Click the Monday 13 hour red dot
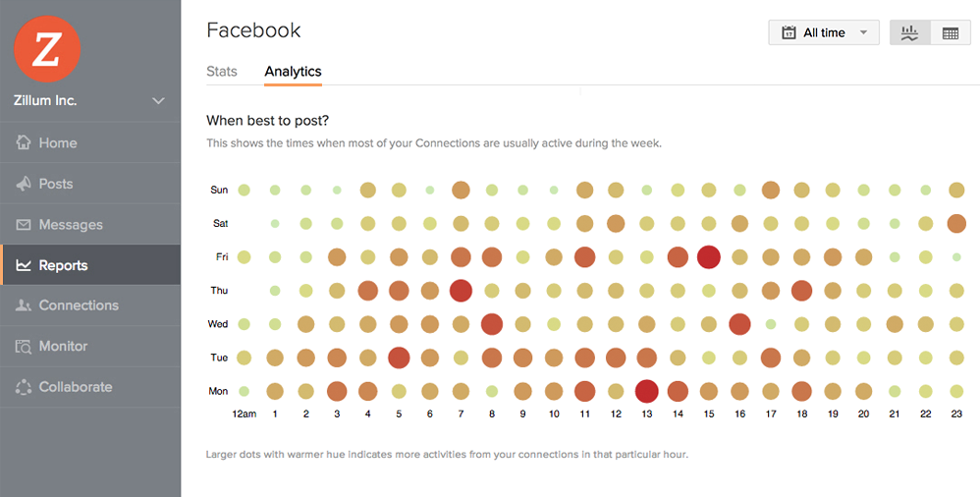This screenshot has width=980, height=497. [x=646, y=391]
